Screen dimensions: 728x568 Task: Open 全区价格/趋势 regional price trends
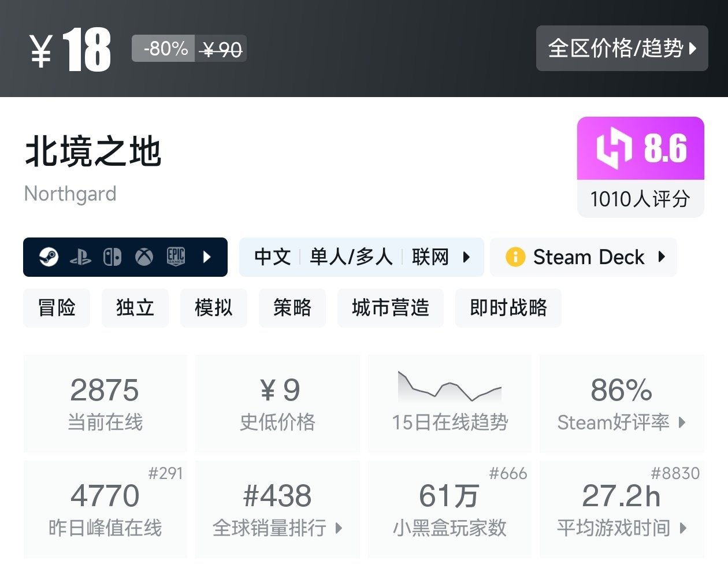point(622,49)
